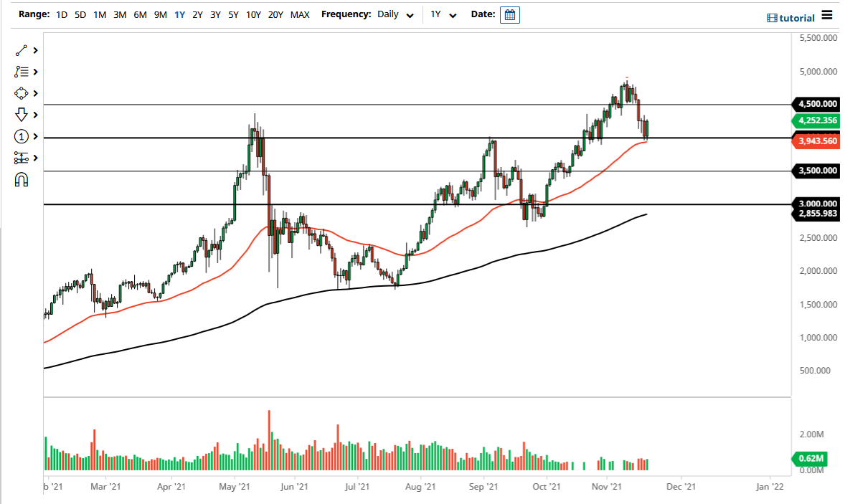Set range to 9M
The width and height of the screenshot is (845, 504).
(160, 15)
